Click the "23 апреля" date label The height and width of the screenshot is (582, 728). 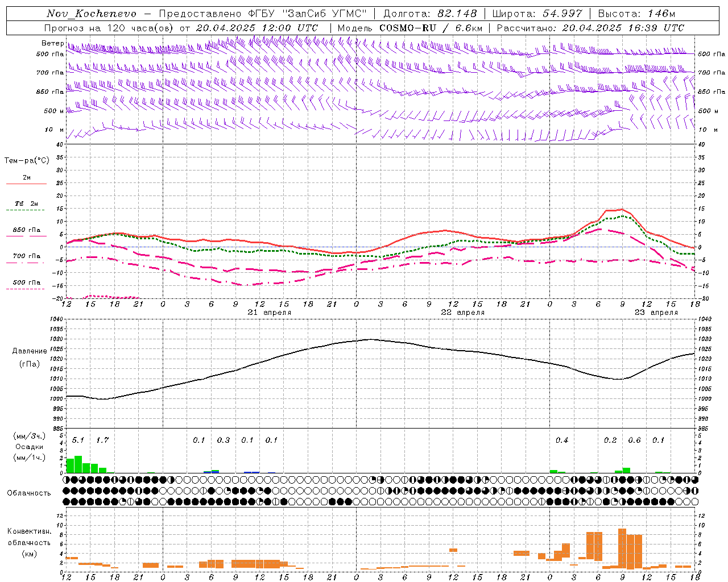[x=656, y=313]
